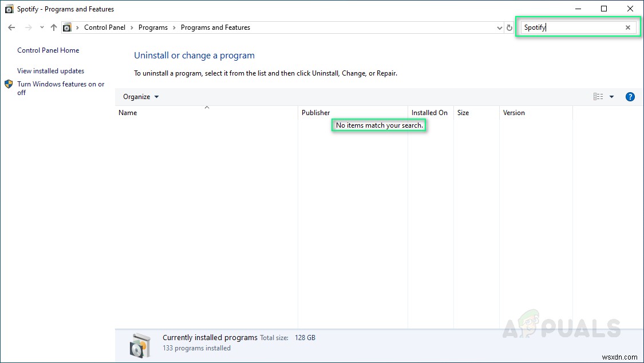Refresh the address bar with refresh icon
Screen dimensions: 644x363
tap(509, 27)
